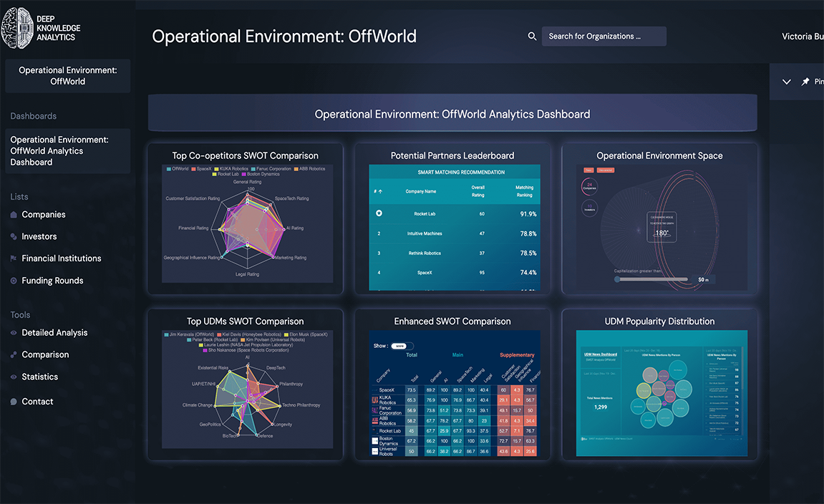Click the Financial Institutions flag icon
This screenshot has height=504, width=824.
(14, 258)
